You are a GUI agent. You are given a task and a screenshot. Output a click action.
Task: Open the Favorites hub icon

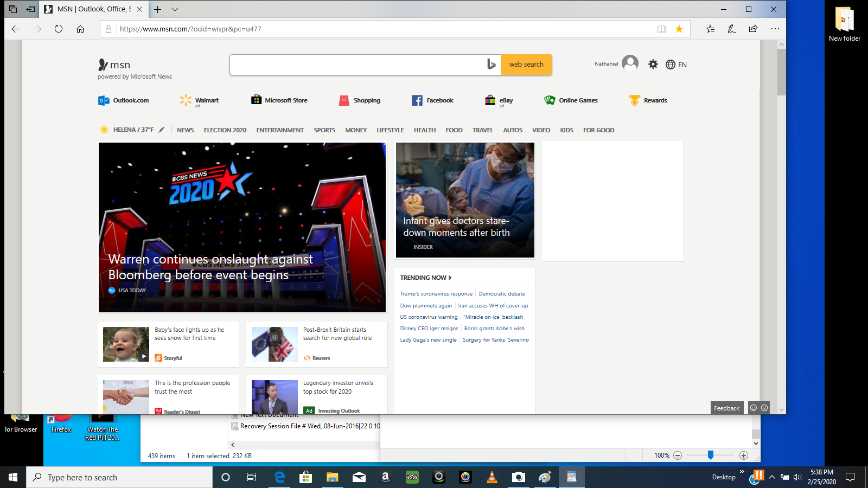[710, 29]
